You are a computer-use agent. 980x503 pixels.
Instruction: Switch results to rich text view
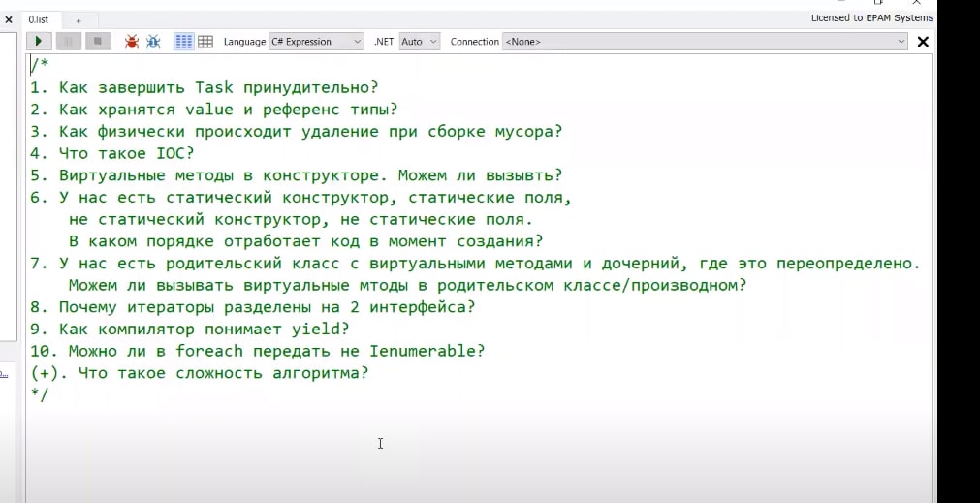pos(184,42)
